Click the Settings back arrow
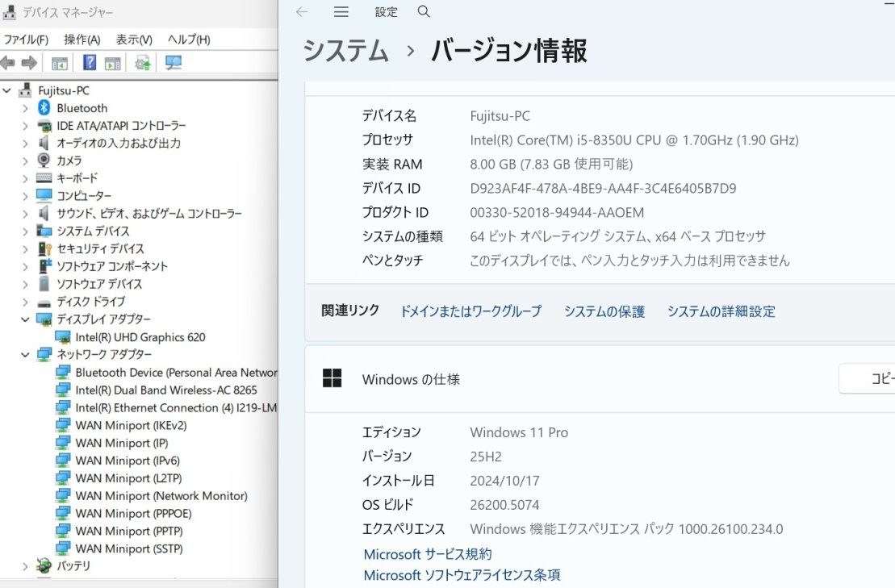Image resolution: width=895 pixels, height=588 pixels. point(302,12)
